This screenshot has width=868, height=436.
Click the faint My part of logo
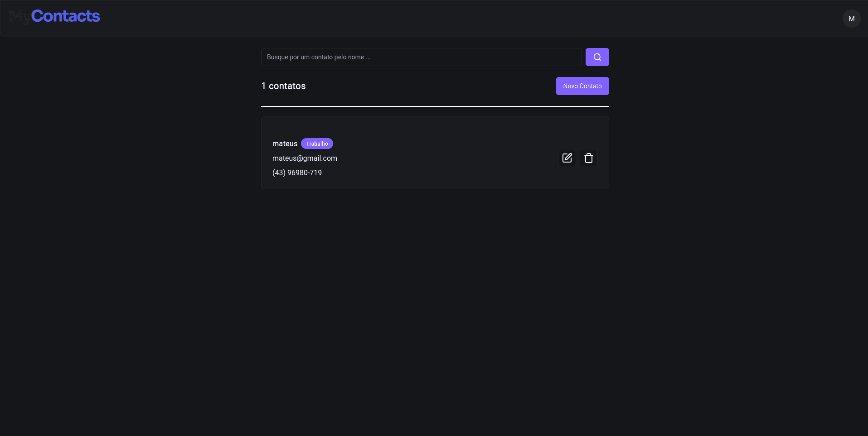click(x=19, y=17)
